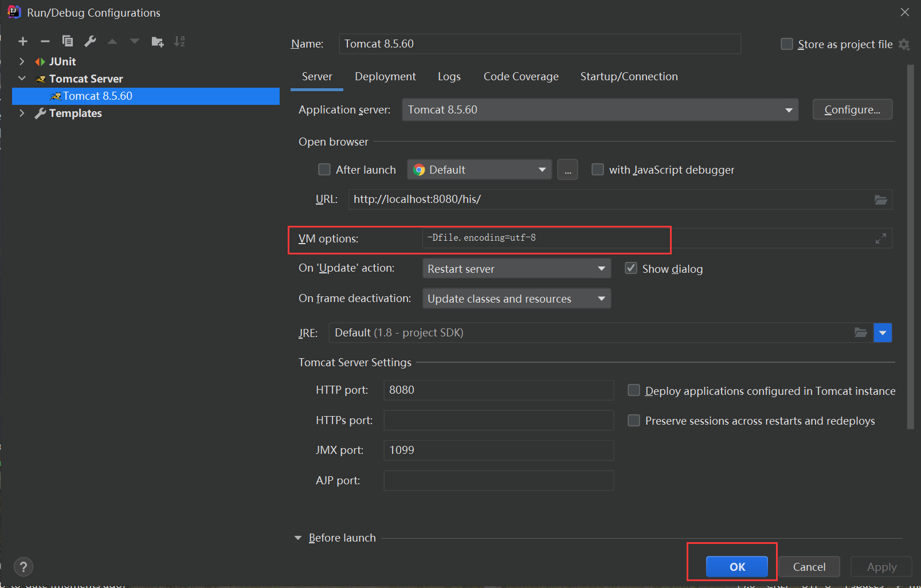Open help with question mark button
921x588 pixels.
point(23,567)
